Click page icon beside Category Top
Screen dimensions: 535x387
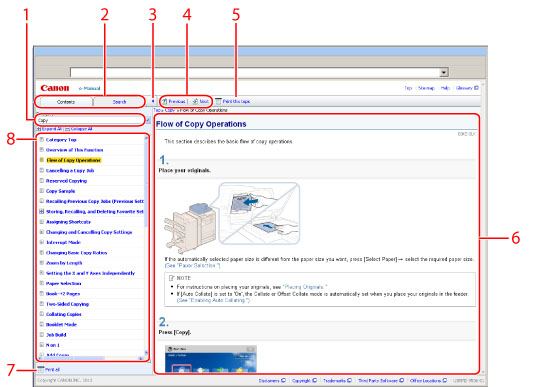tap(42, 140)
